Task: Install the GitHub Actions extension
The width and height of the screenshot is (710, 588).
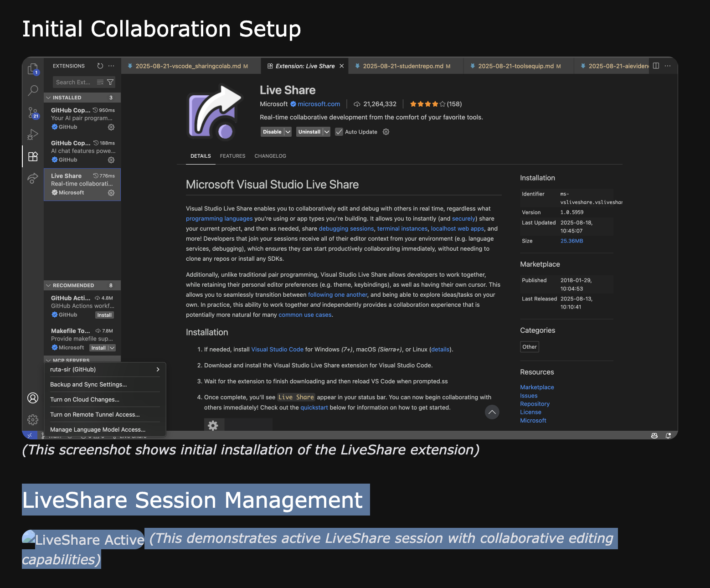Action: (x=104, y=315)
